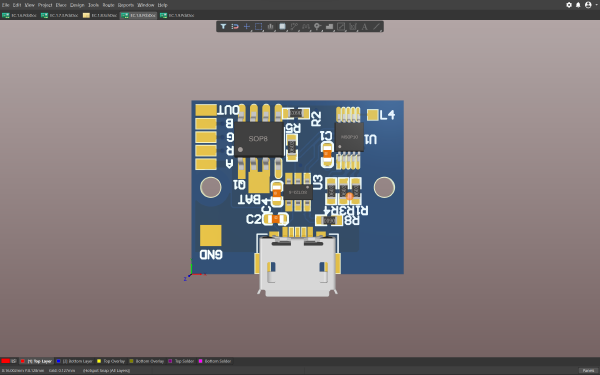
Task: Click the active highlighted PcbDoc tab
Action: [x=139, y=15]
